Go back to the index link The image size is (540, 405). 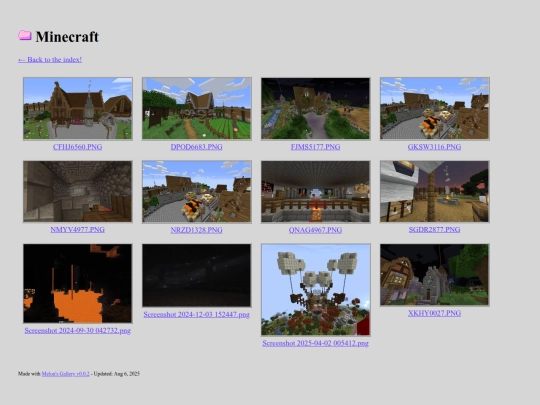coord(50,60)
